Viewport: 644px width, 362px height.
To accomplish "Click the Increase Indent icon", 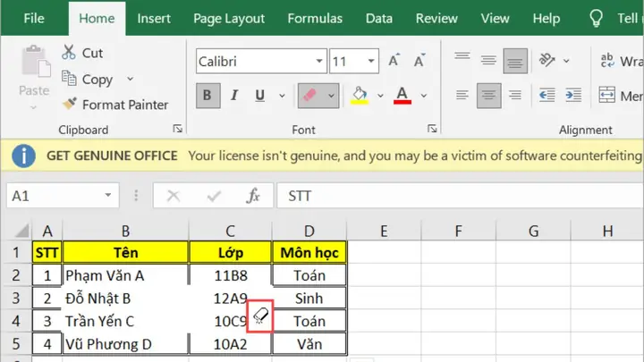I will (573, 96).
